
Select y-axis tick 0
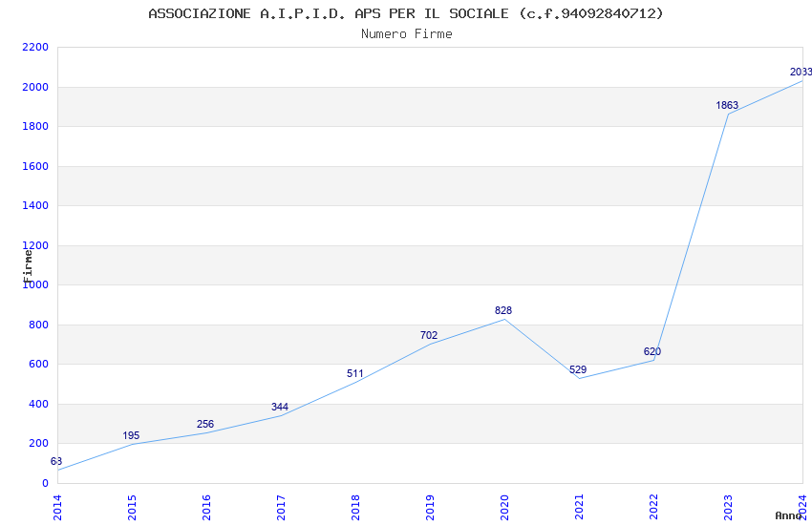46,483
